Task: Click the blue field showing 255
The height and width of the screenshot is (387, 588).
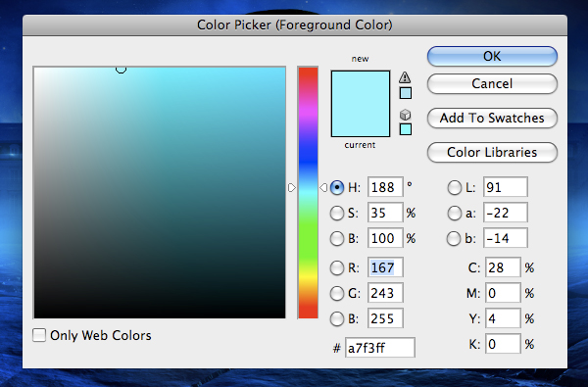Action: tap(385, 318)
